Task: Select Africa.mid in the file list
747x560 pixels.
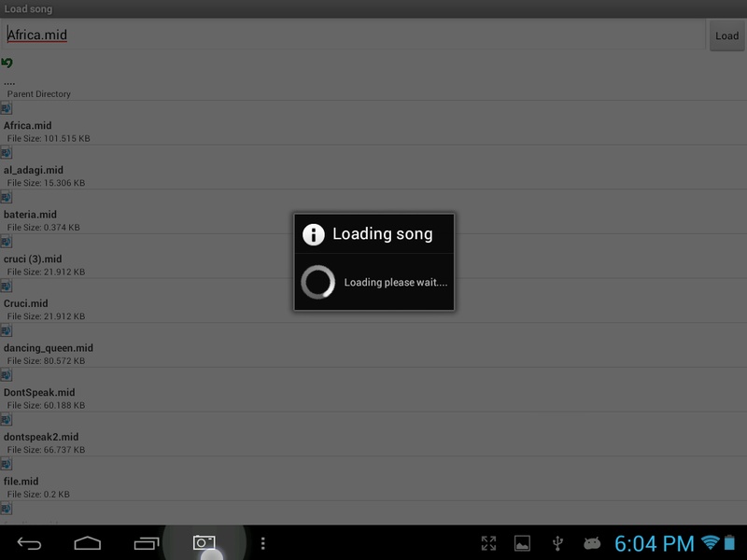Action: [x=373, y=123]
